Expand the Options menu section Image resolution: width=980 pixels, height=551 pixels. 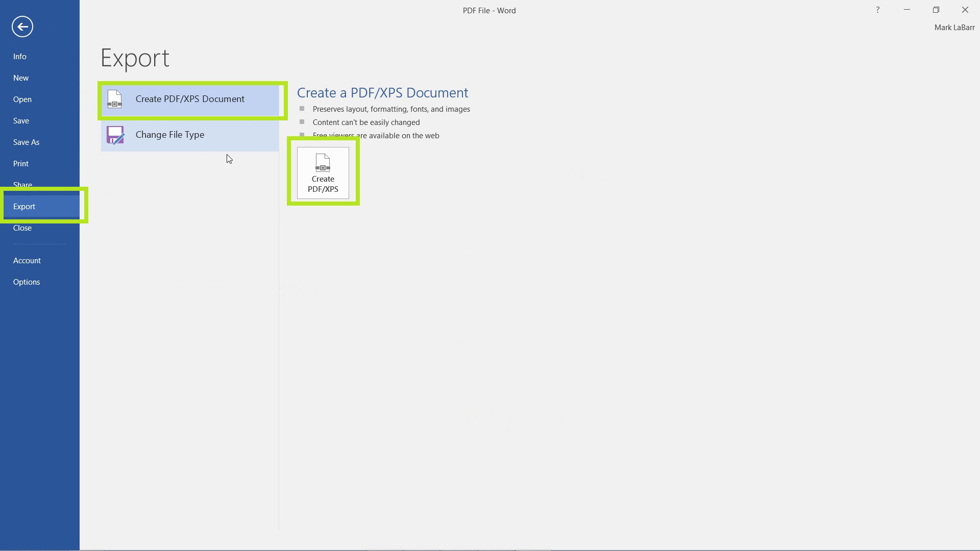click(26, 281)
